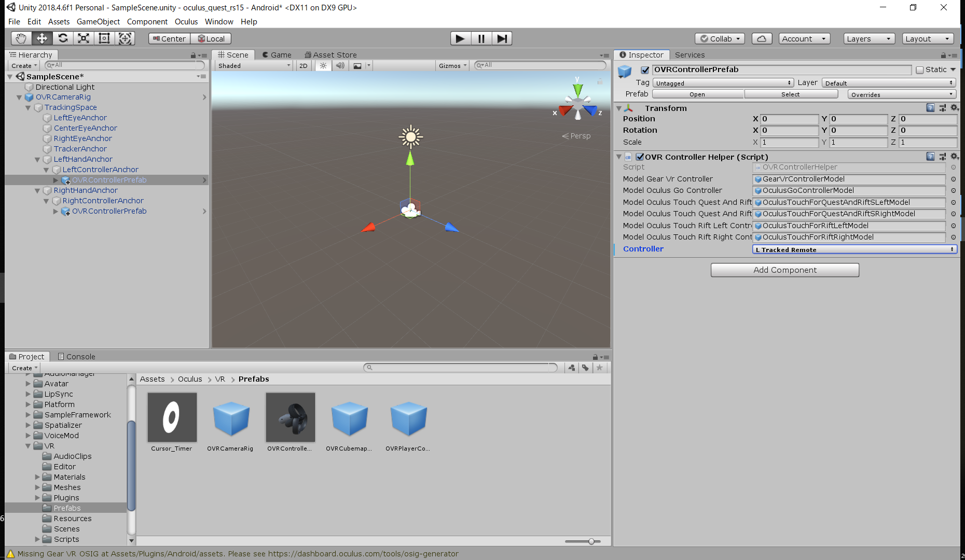Select the Hand tool
Viewport: 965px width, 560px height.
coord(21,38)
